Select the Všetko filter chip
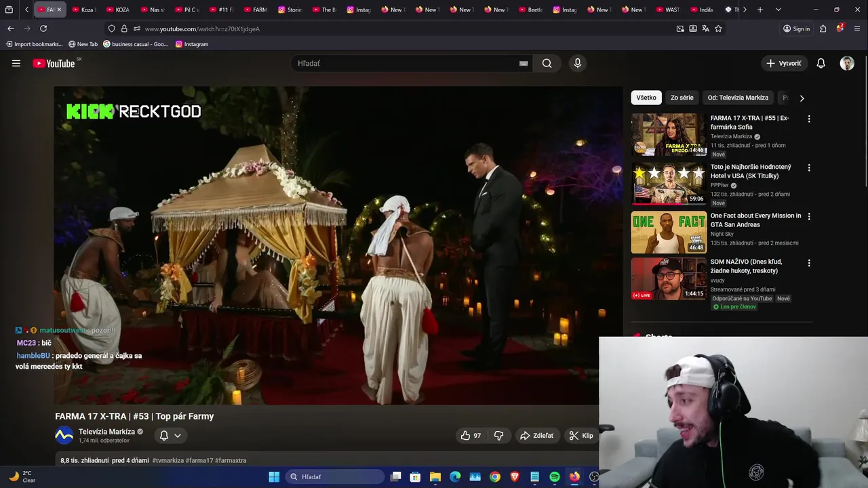 pos(646,98)
